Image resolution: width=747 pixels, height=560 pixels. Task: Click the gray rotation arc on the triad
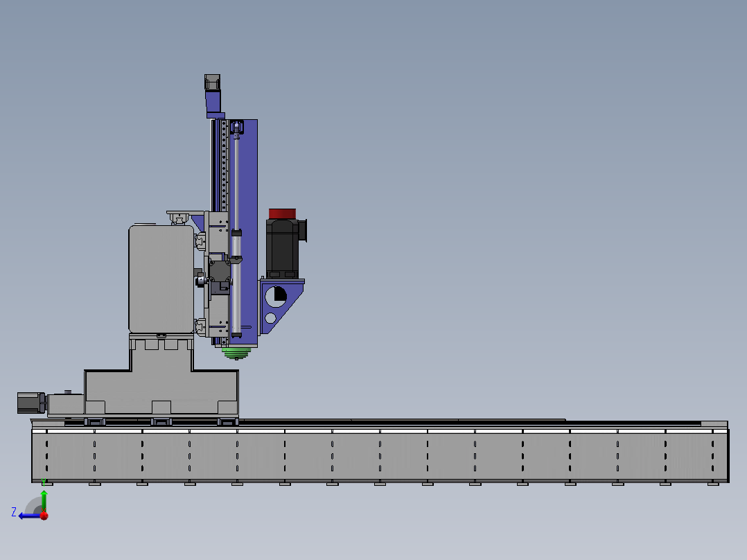(33, 505)
